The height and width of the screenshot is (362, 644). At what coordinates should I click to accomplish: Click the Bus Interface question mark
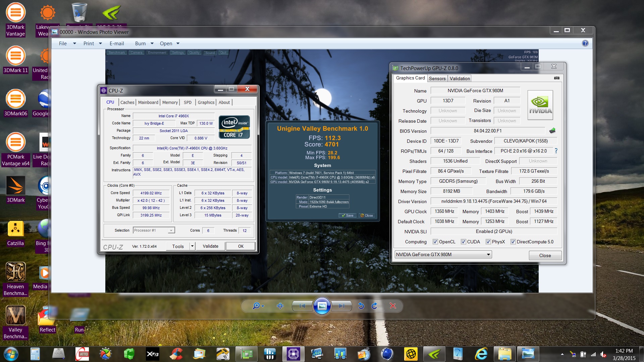click(556, 151)
